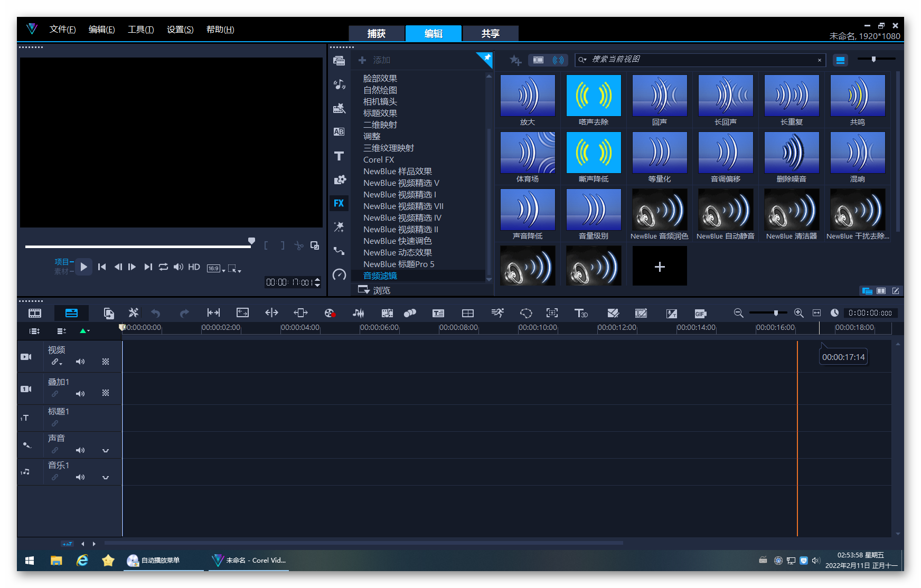Open the resize/crop mode dropdown

click(x=234, y=268)
